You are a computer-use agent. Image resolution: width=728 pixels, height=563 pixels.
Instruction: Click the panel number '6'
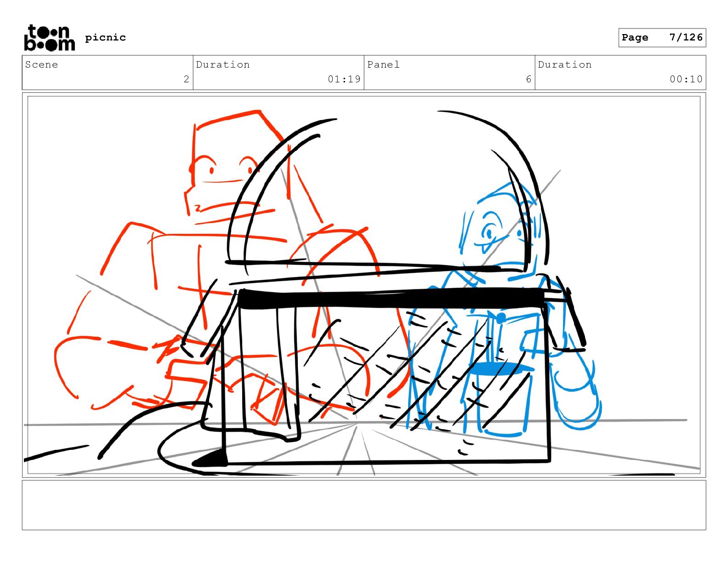coord(529,79)
